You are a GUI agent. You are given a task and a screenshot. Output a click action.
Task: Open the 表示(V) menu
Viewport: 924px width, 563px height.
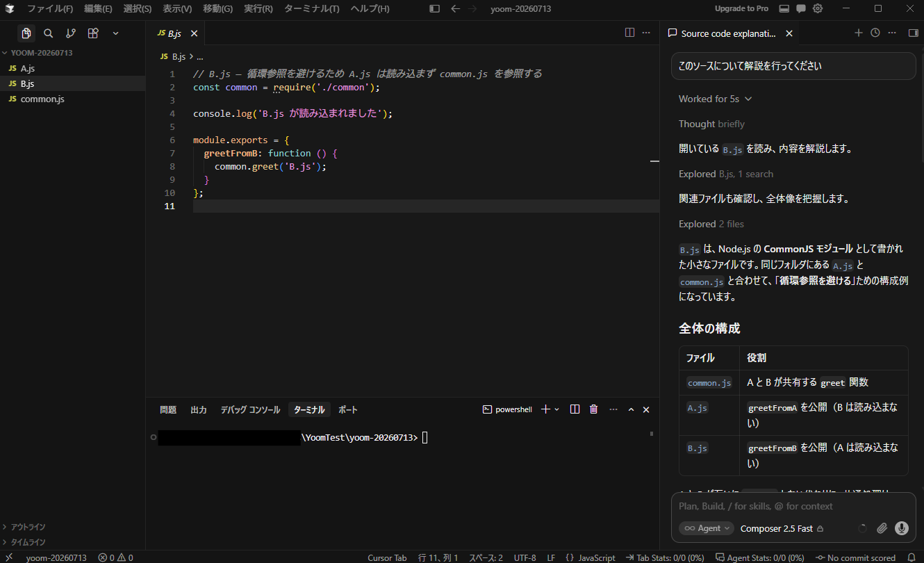177,9
